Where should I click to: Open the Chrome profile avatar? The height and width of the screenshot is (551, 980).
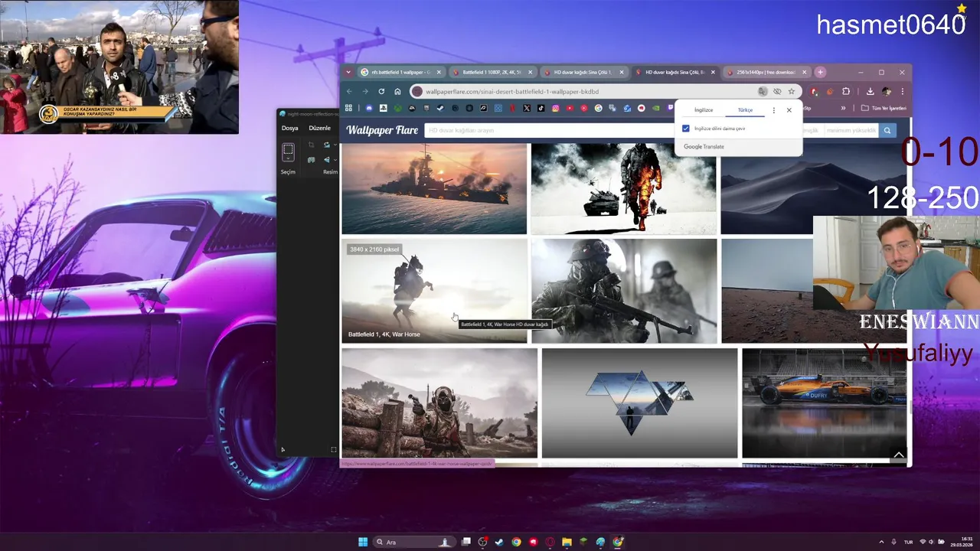pos(887,91)
